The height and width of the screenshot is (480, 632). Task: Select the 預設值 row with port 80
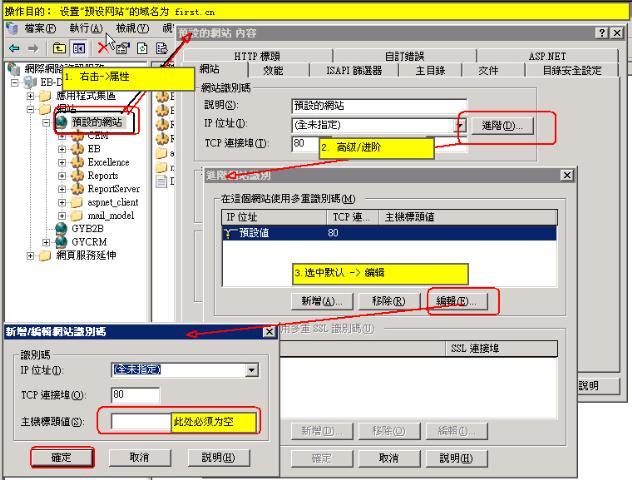click(x=389, y=233)
